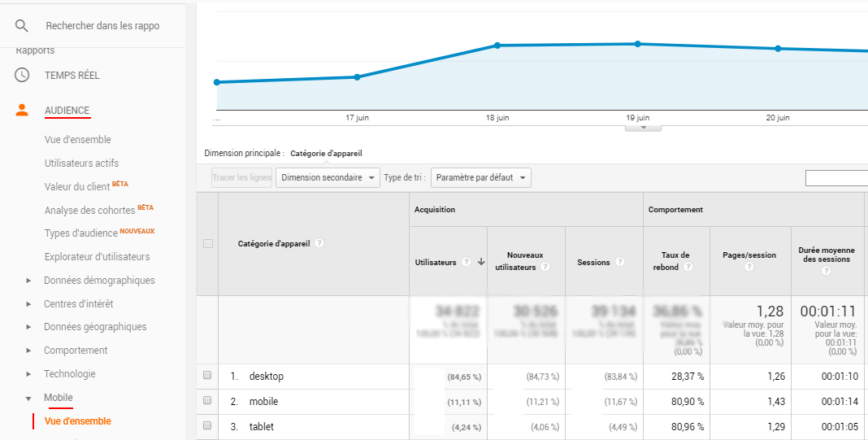Select the 19 juin chart data point
This screenshot has width=868, height=440.
637,44
